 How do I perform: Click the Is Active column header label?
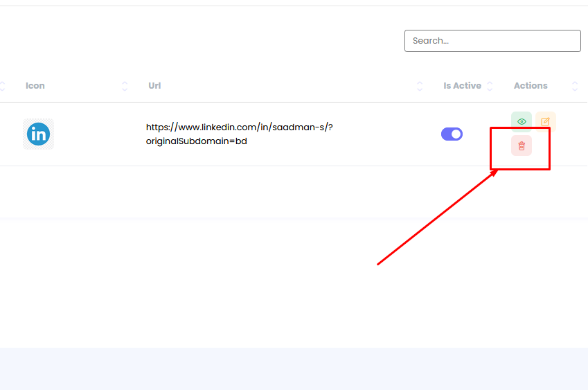click(462, 86)
